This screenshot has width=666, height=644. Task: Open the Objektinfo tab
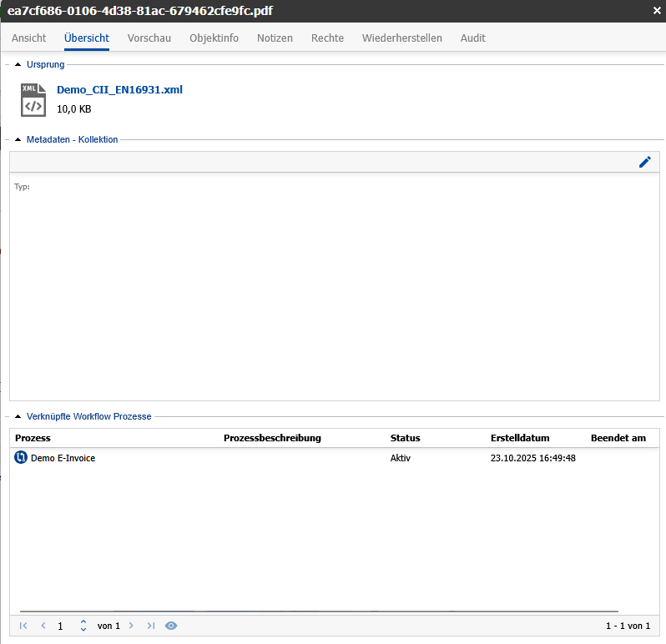pyautogui.click(x=214, y=38)
